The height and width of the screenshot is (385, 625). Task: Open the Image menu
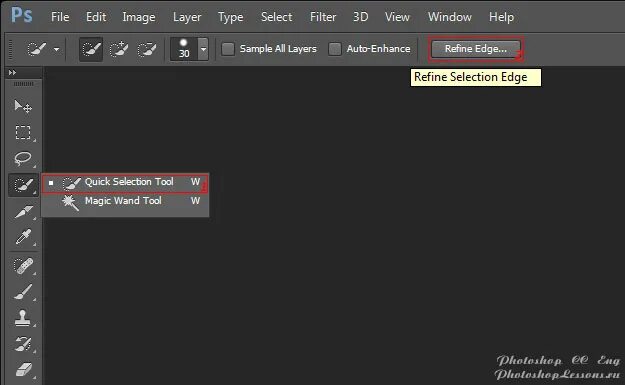pyautogui.click(x=139, y=17)
